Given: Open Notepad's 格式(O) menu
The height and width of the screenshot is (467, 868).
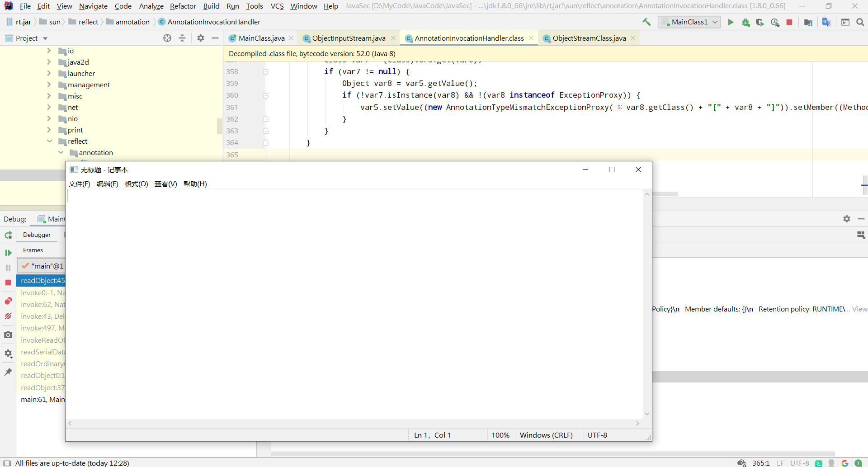Looking at the screenshot, I should (x=136, y=184).
